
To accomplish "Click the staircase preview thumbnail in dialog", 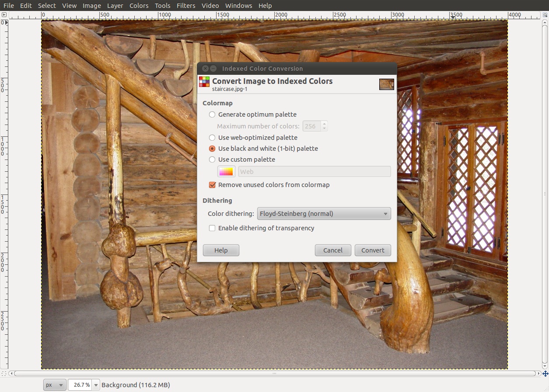I will (387, 84).
